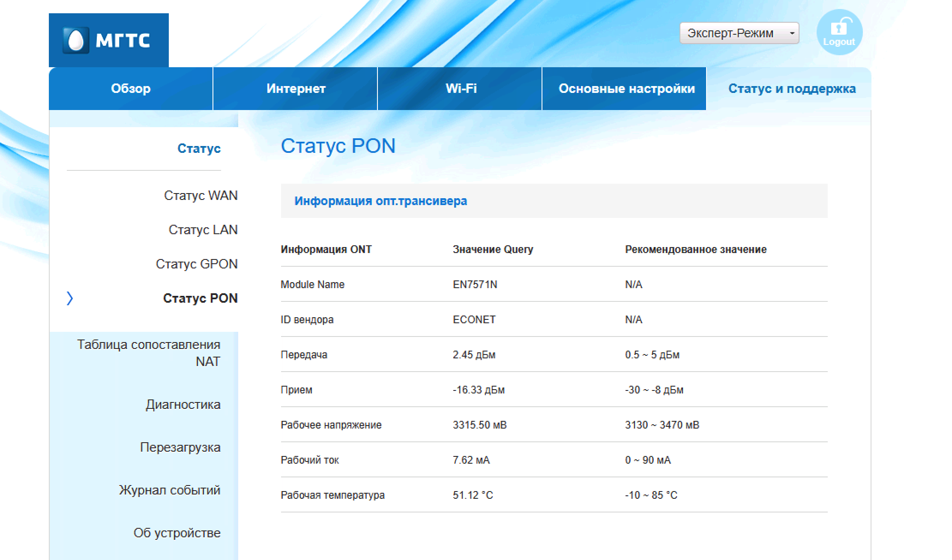
Task: Open Основные настройки tab
Action: point(626,89)
